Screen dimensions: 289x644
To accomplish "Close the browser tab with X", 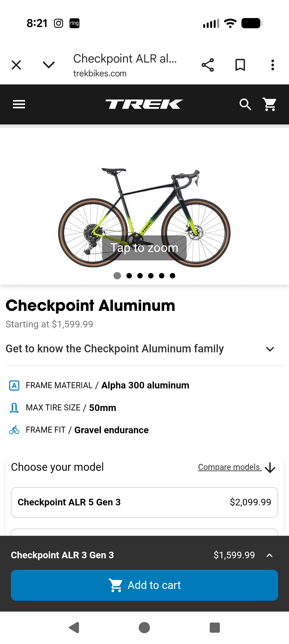I will pyautogui.click(x=16, y=65).
